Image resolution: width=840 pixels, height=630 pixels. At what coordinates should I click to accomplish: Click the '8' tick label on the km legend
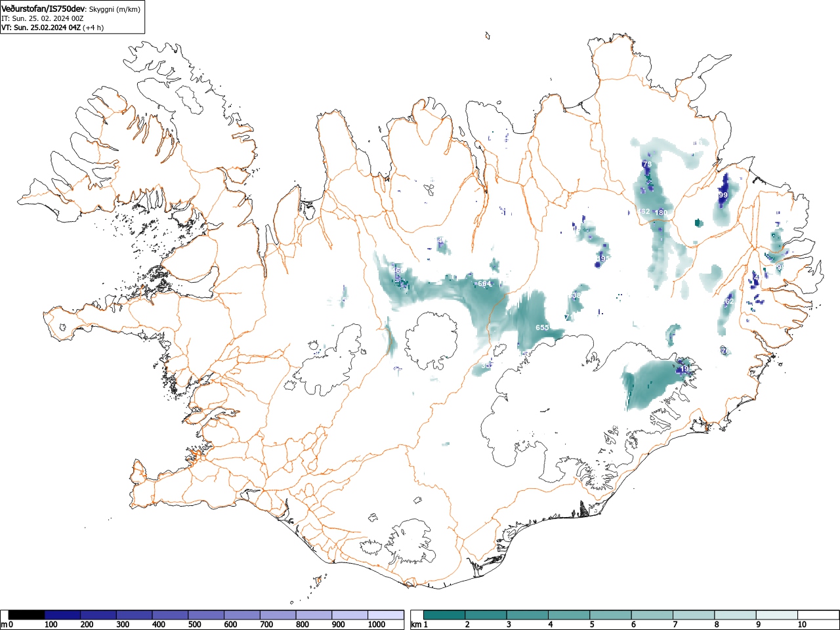[x=717, y=625]
